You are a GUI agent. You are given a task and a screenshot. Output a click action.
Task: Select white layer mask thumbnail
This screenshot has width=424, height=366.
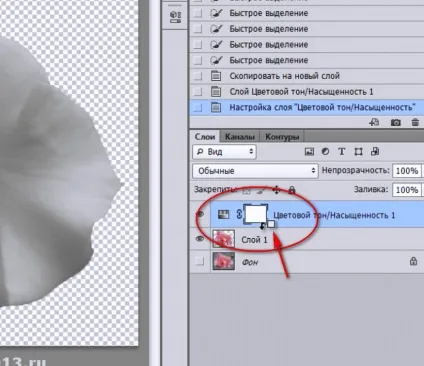(x=256, y=214)
